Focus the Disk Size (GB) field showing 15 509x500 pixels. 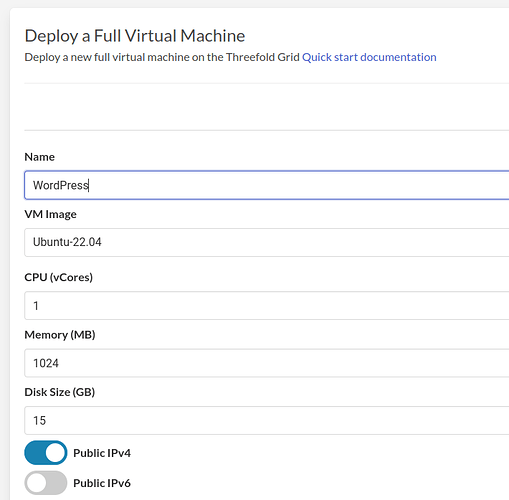(x=267, y=420)
